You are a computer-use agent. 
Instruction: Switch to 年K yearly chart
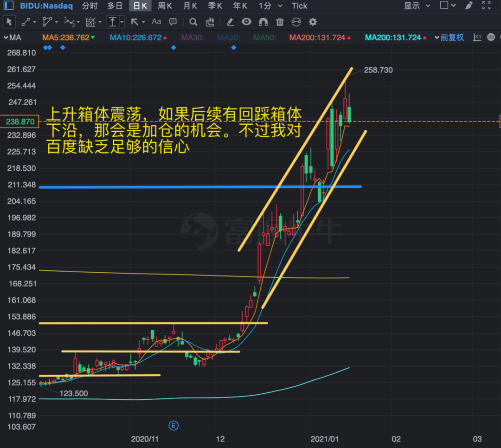point(240,6)
